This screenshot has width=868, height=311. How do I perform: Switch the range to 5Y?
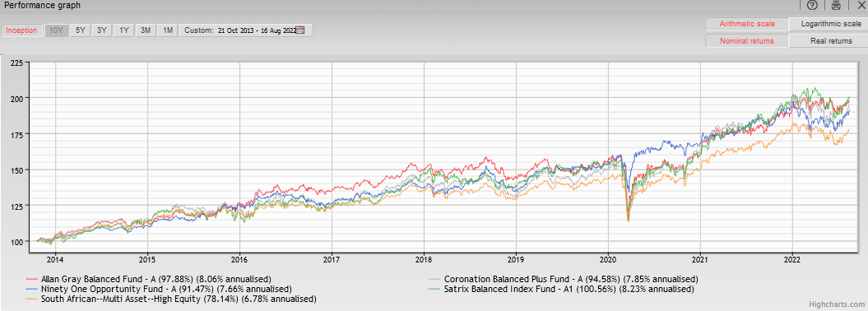click(81, 30)
